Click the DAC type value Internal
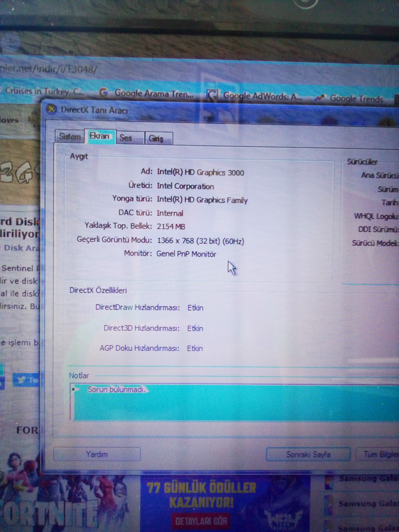This screenshot has height=532, width=399. (x=170, y=213)
